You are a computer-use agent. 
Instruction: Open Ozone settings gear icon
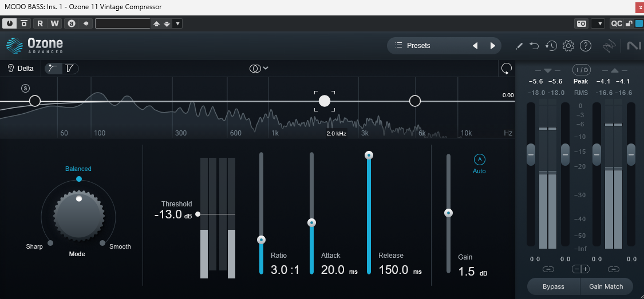568,46
